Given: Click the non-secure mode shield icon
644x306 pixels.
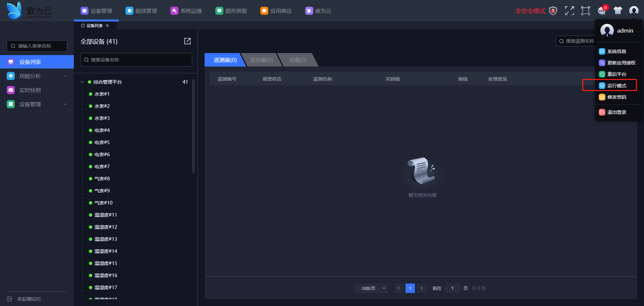Looking at the screenshot, I should (x=553, y=11).
